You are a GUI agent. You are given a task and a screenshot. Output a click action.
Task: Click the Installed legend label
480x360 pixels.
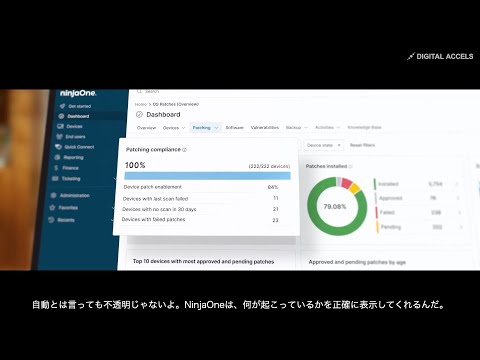click(388, 184)
